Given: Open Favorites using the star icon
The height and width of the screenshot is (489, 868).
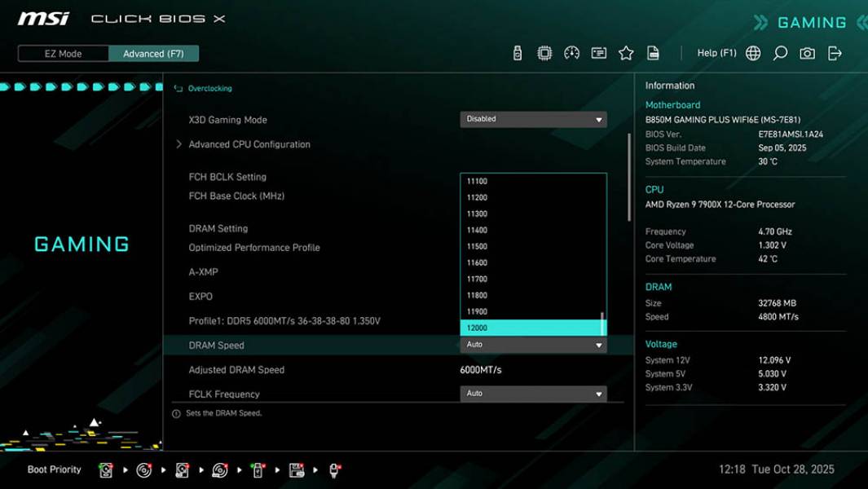Looking at the screenshot, I should tap(626, 52).
